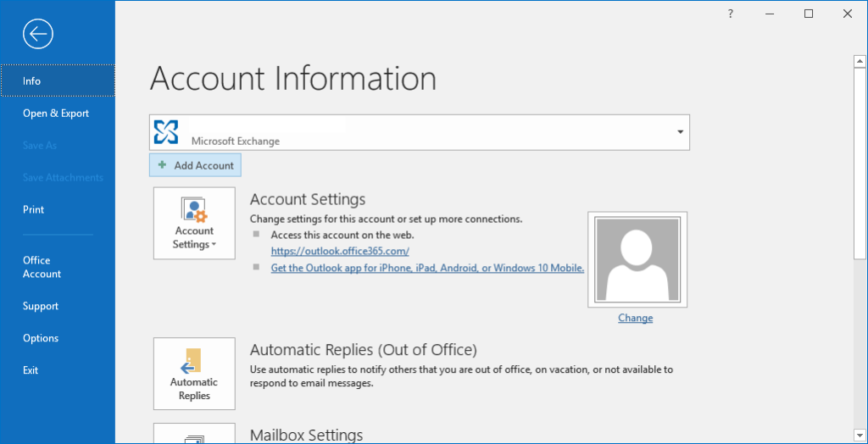The image size is (868, 444).
Task: Open Outlook Options
Action: [x=58, y=338]
